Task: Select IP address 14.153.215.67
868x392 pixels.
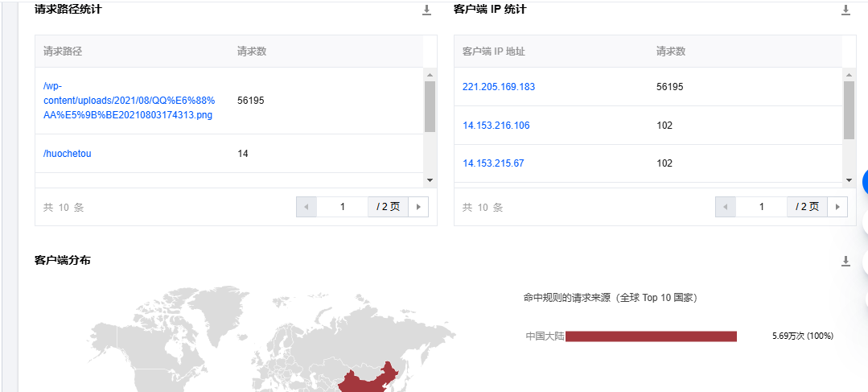Action: [493, 163]
